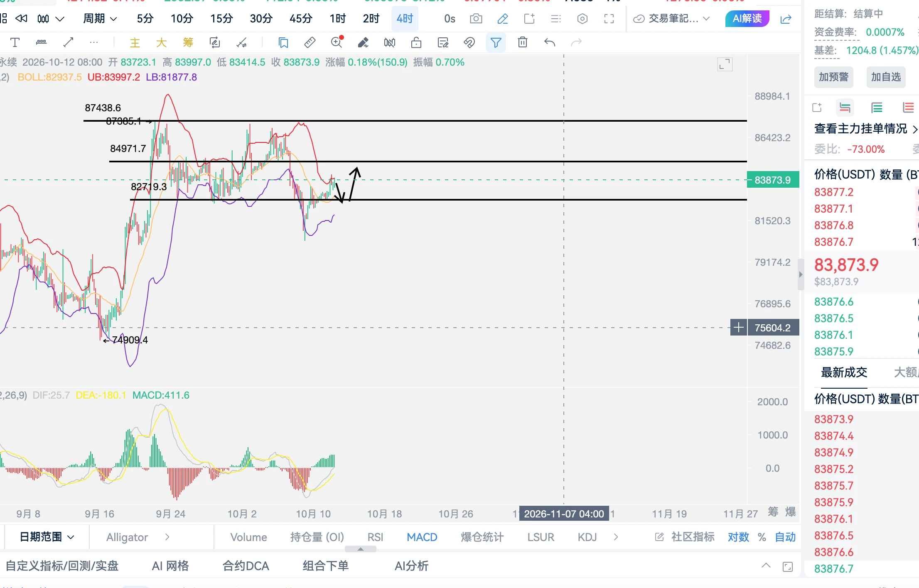
Task: Select the text annotation tool
Action: 15,42
